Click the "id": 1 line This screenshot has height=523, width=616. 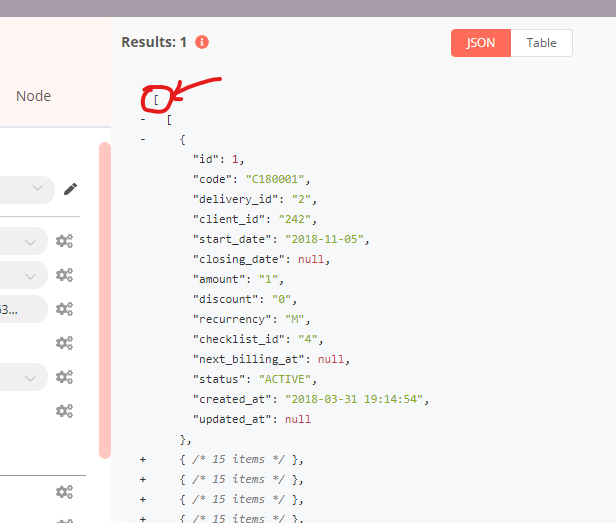click(218, 159)
